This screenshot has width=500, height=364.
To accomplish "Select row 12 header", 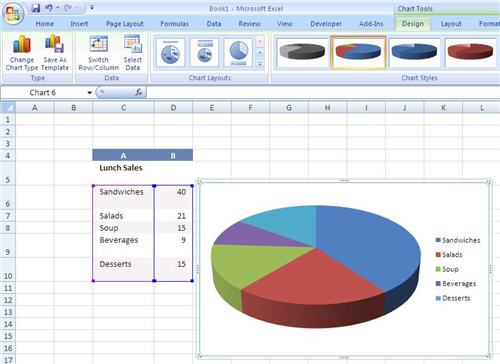I will [8, 300].
